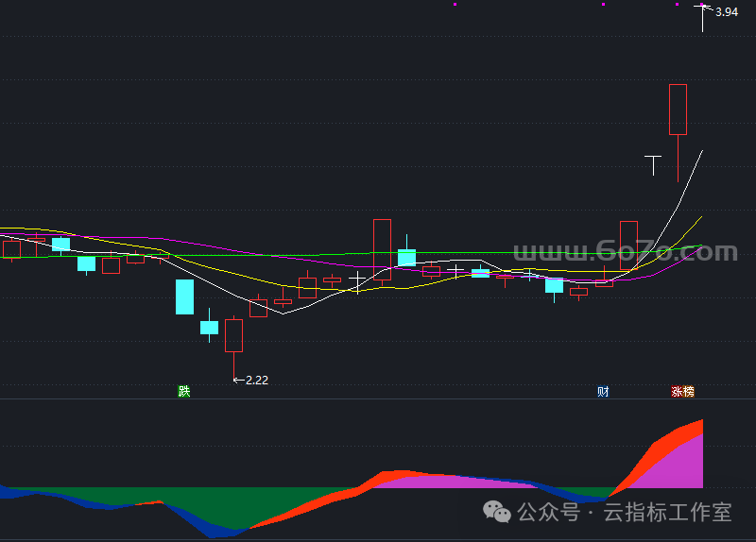Viewport: 756px width, 542px height.
Task: Click the WeChat logo in the watermark
Action: click(x=497, y=512)
